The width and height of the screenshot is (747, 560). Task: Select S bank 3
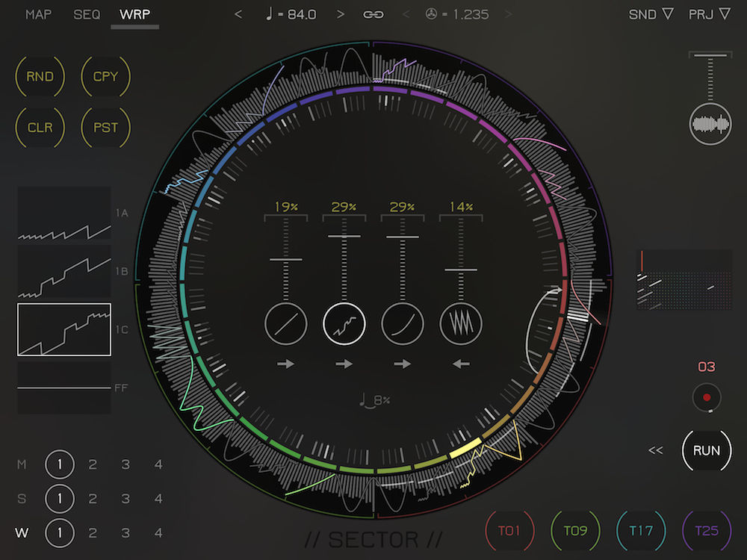click(125, 499)
